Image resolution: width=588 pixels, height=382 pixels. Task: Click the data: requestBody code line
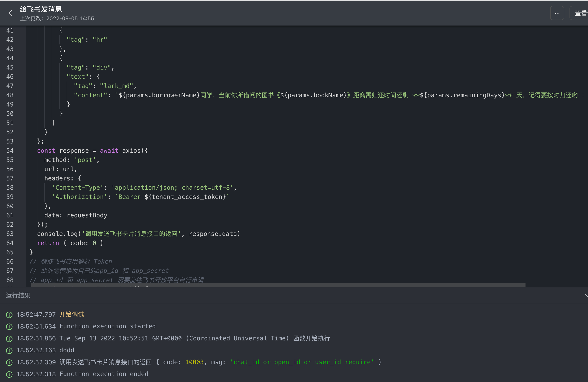[x=76, y=215]
